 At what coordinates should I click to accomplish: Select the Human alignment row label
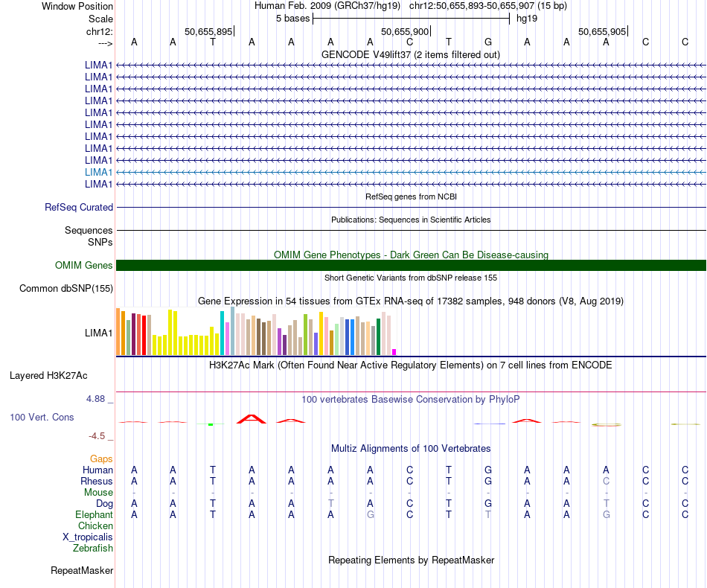97,470
